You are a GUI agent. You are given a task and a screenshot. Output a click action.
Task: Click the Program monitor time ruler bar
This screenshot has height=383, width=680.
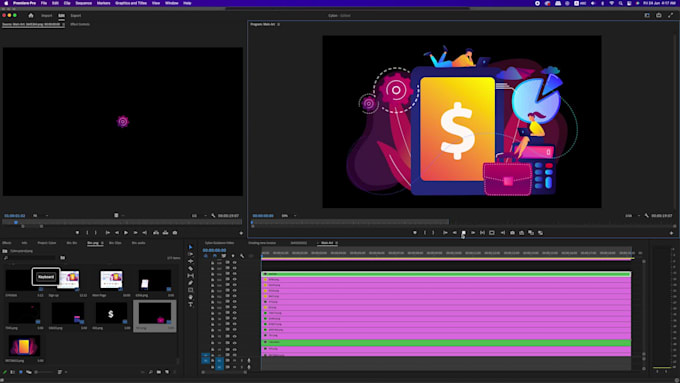350,223
